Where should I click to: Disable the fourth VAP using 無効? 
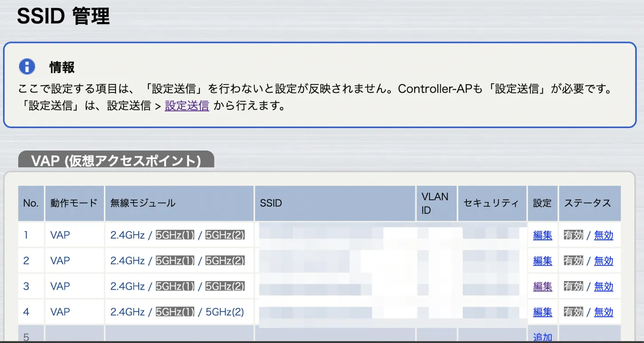(x=603, y=312)
